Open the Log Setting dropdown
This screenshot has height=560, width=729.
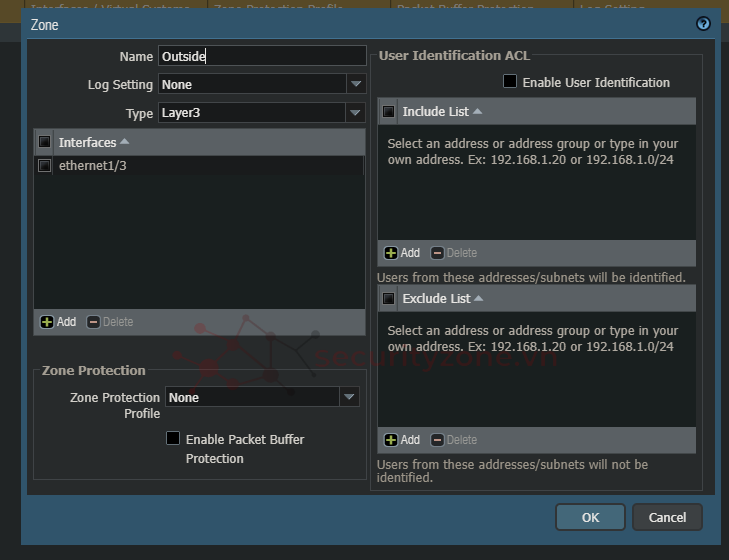[x=356, y=84]
